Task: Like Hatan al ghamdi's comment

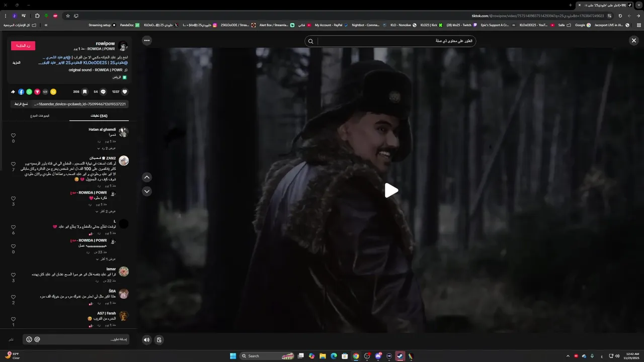Action: click(x=13, y=135)
